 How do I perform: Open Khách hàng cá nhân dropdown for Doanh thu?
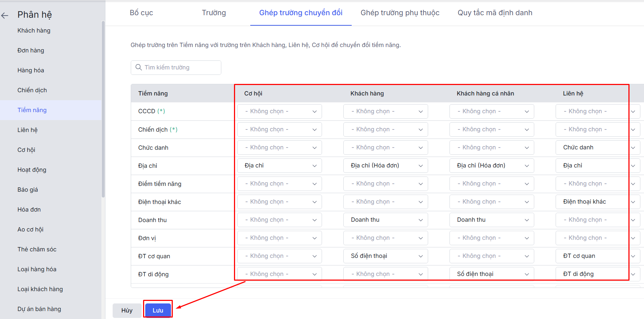click(x=492, y=220)
